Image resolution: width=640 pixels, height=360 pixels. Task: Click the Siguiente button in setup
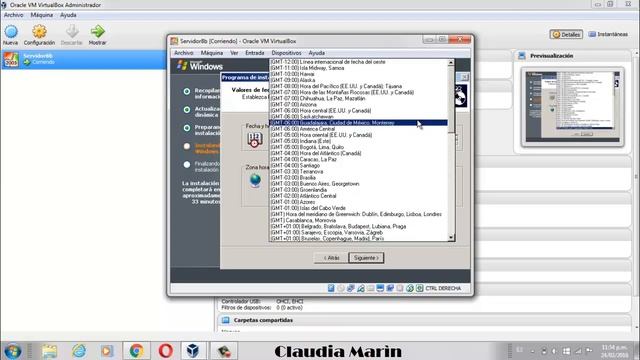click(366, 258)
